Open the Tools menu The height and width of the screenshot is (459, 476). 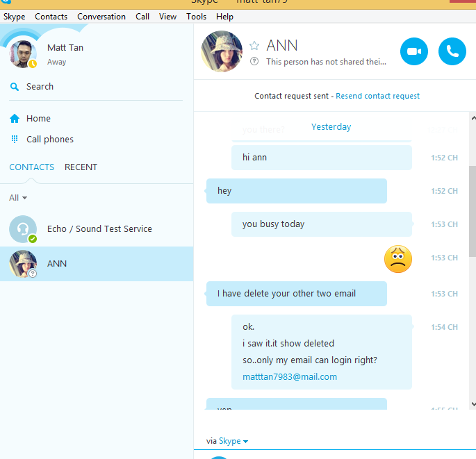coord(196,17)
